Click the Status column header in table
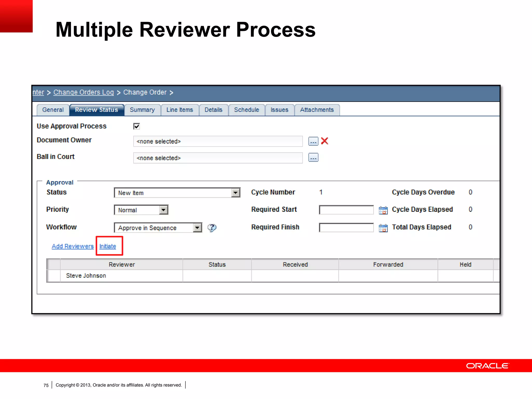Image resolution: width=532 pixels, height=399 pixels. click(x=217, y=264)
